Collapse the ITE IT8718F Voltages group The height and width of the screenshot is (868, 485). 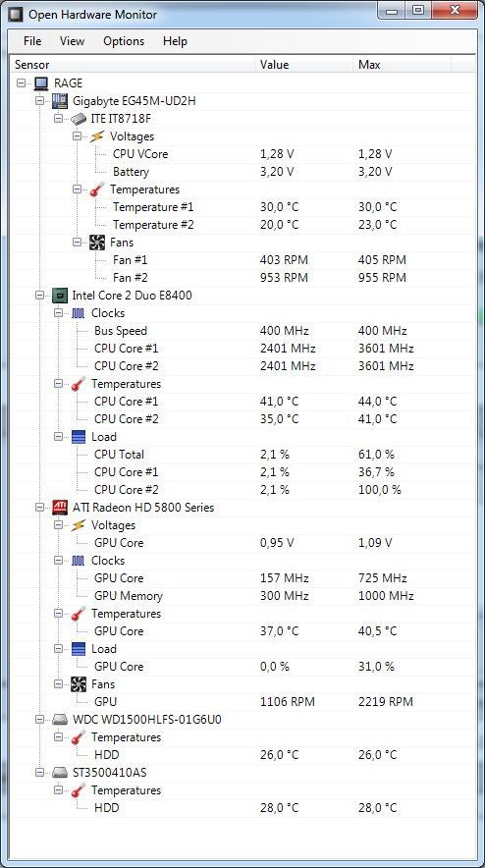pos(77,136)
